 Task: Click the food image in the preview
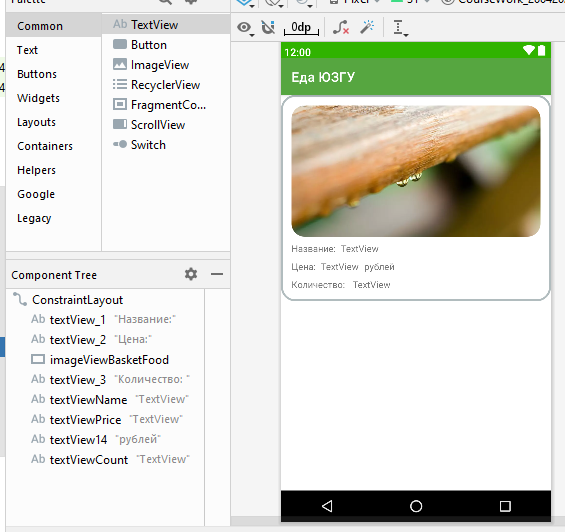416,171
